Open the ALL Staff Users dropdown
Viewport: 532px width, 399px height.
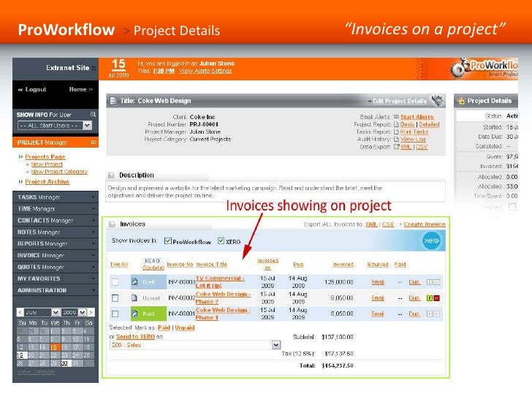coord(55,126)
